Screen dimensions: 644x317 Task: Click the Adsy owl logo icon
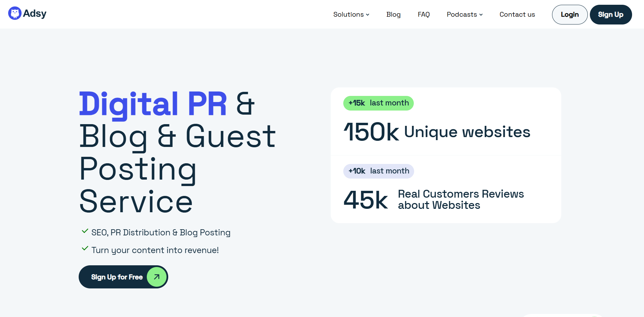pos(15,13)
